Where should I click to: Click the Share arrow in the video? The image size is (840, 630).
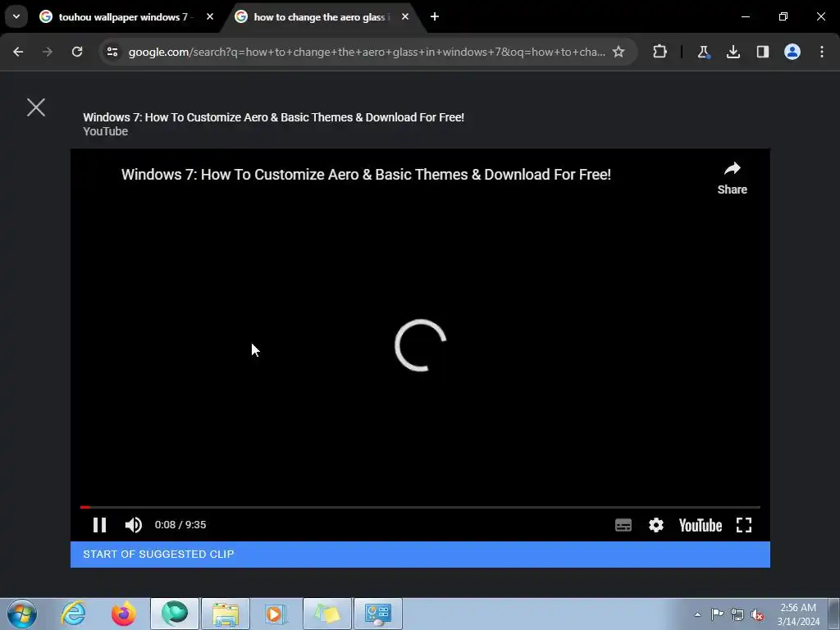tap(733, 178)
